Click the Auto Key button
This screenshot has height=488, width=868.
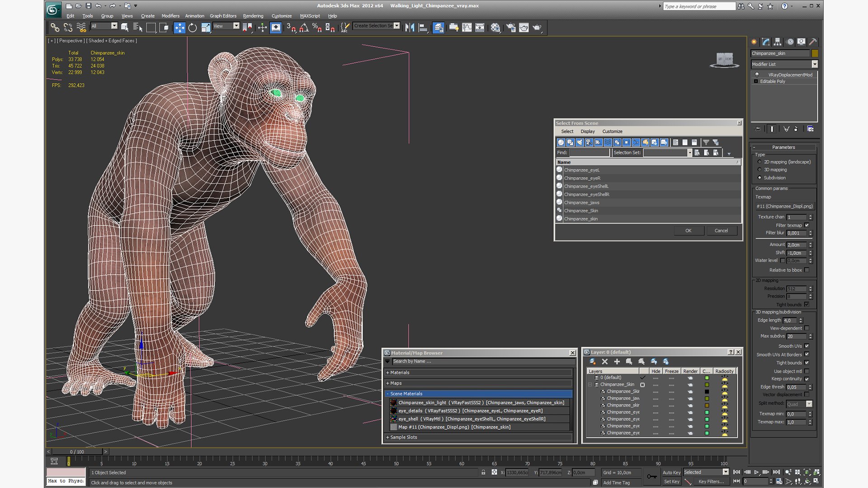click(x=671, y=473)
